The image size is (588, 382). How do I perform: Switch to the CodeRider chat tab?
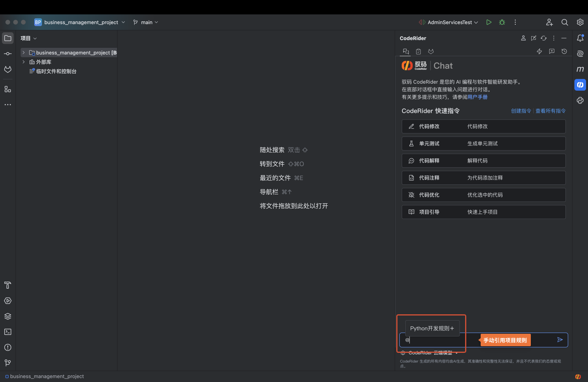click(x=406, y=51)
